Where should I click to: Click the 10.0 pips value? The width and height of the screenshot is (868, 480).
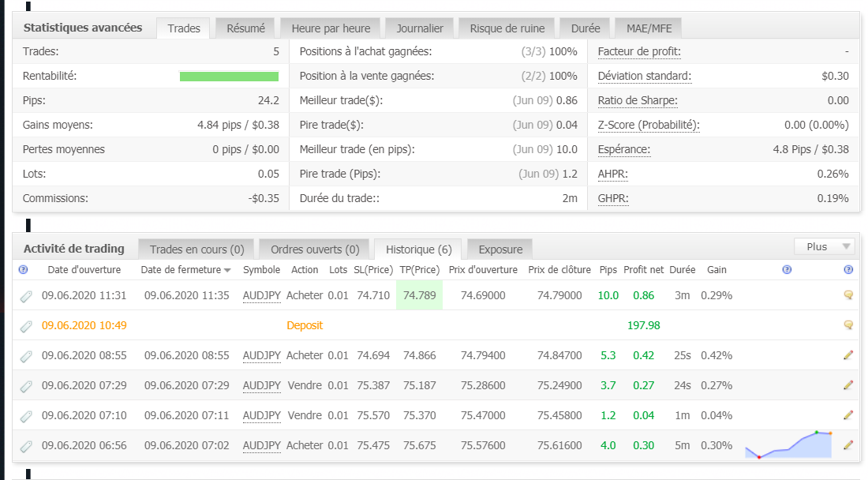point(608,295)
